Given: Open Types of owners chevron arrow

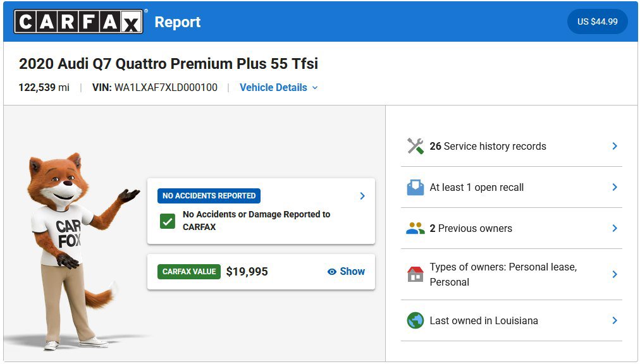Looking at the screenshot, I should [615, 274].
